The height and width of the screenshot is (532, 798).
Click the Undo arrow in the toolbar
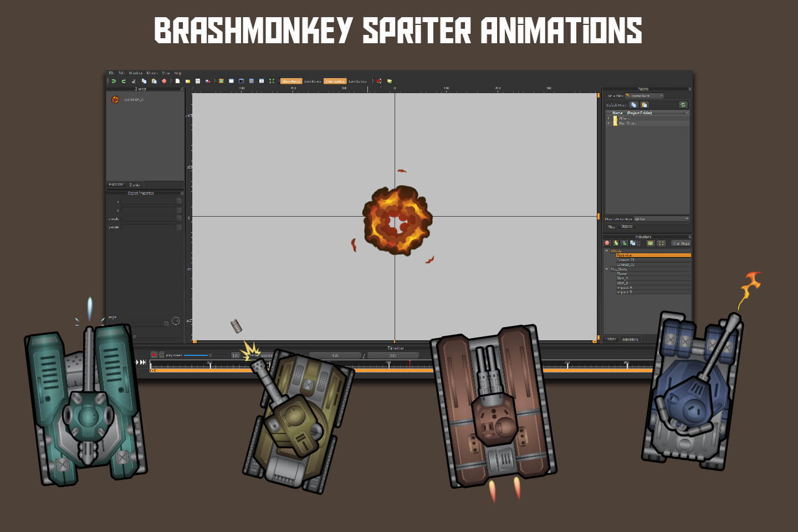click(114, 81)
